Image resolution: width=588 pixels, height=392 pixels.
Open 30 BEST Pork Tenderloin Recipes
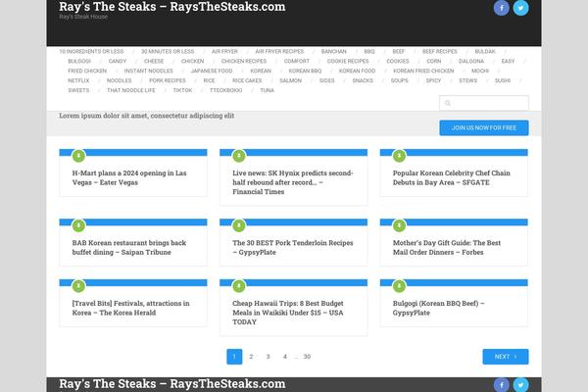(x=292, y=247)
